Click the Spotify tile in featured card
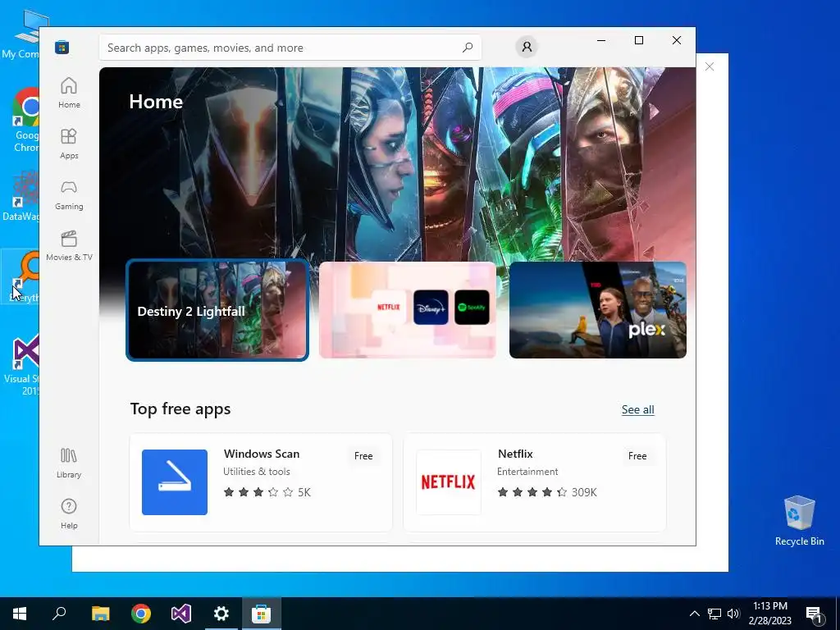The height and width of the screenshot is (630, 840). (472, 308)
